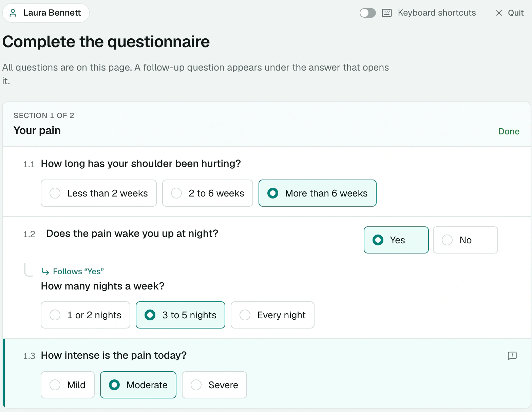Click the "Your pain" section title
532x412 pixels.
click(37, 130)
